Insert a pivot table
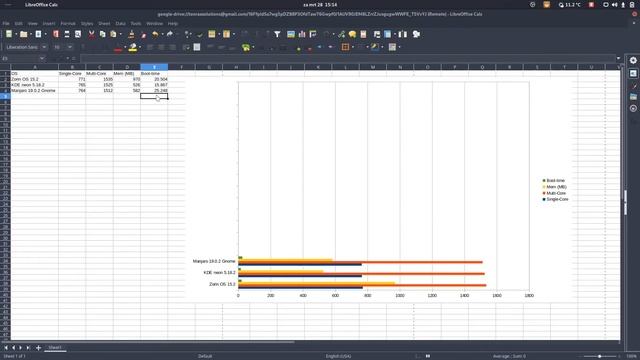Screen dimensions: 640x360 tap(313, 34)
